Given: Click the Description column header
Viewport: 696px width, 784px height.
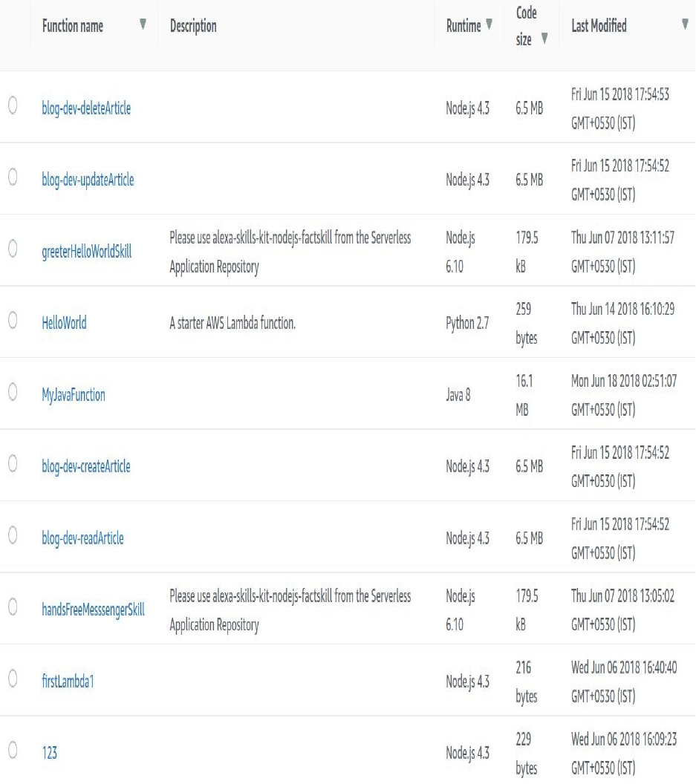Looking at the screenshot, I should (193, 26).
